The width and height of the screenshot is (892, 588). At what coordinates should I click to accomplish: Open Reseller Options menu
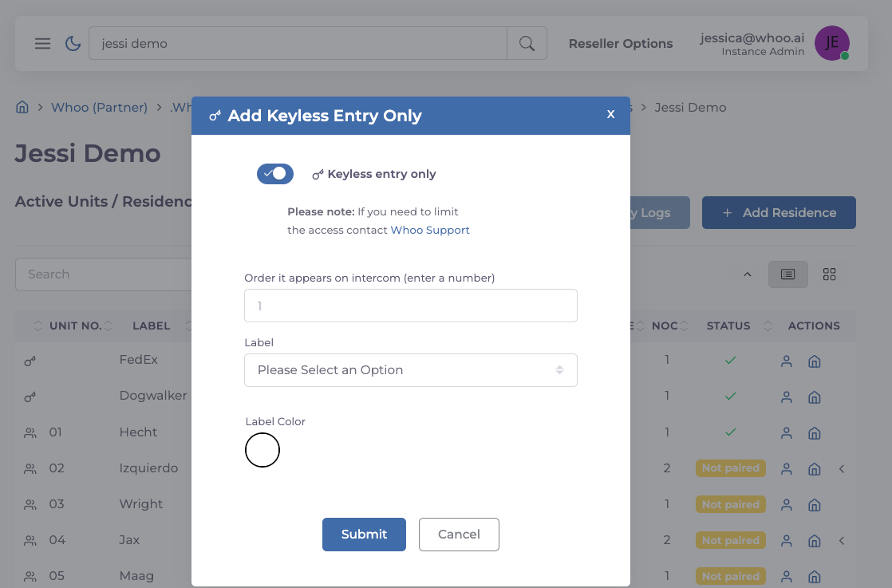pos(621,43)
